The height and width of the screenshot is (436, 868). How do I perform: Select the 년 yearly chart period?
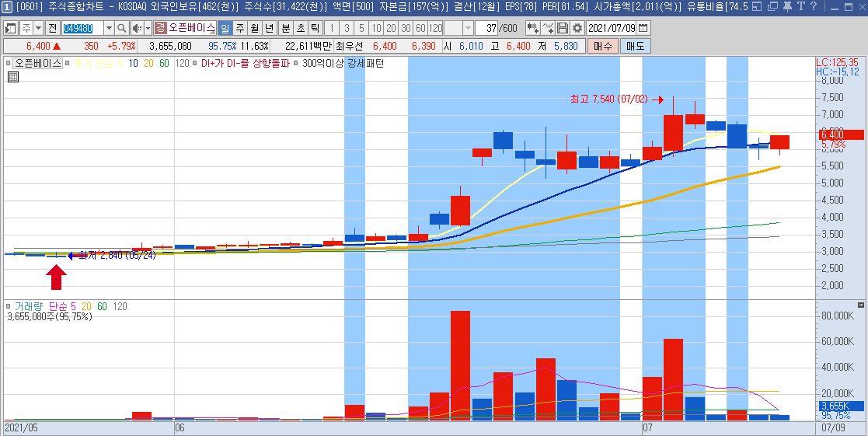tap(269, 28)
